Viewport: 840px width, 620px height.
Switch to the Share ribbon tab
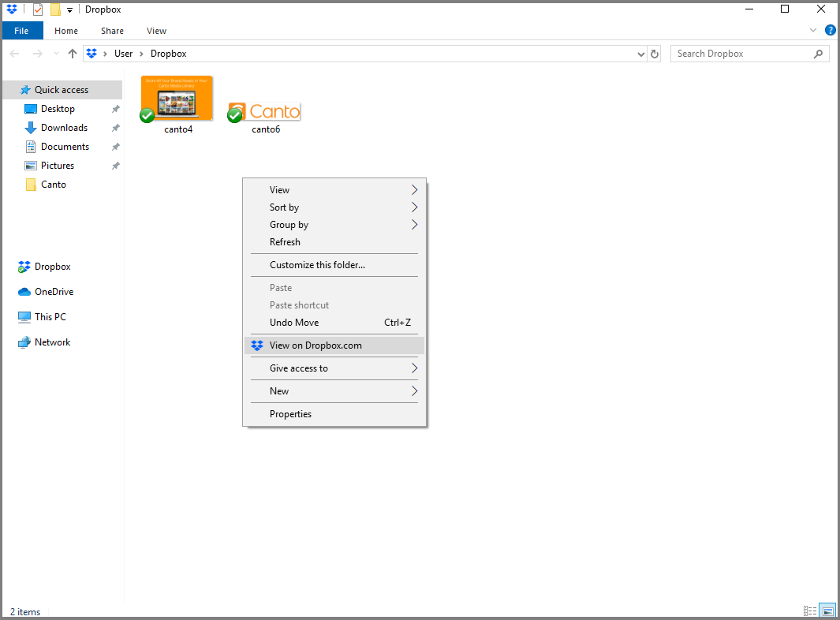112,31
